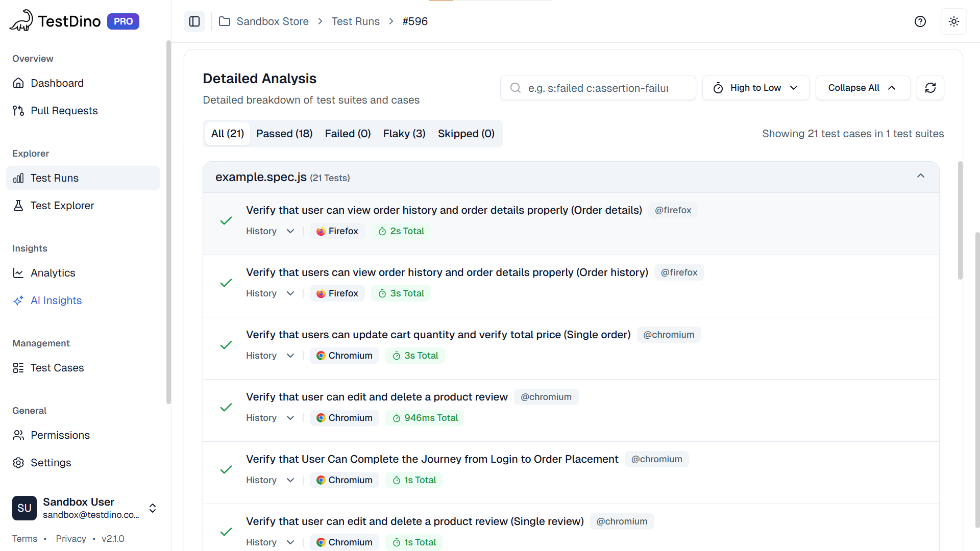Open High to Low sort dropdown

click(x=755, y=88)
